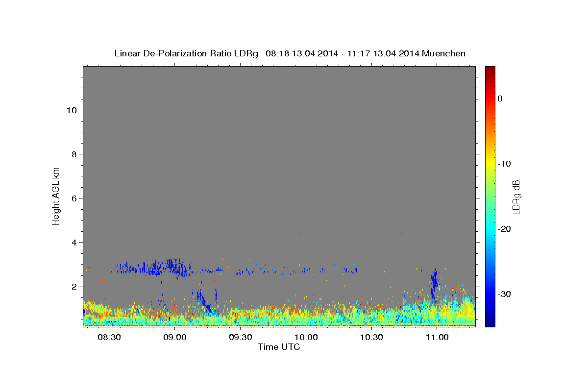The image size is (588, 392).
Task: Click the 09:00 time tick label
Action: click(x=175, y=338)
